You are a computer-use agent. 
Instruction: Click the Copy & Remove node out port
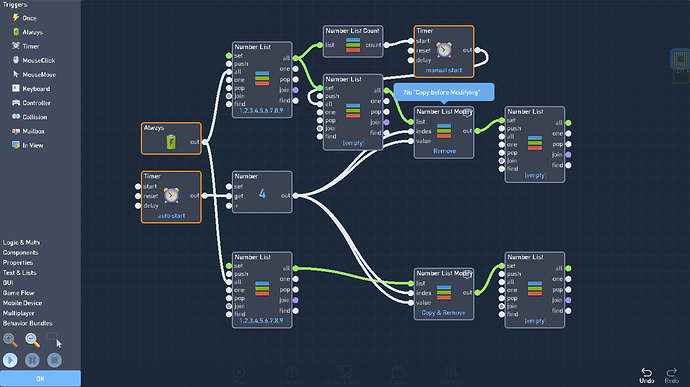477,292
